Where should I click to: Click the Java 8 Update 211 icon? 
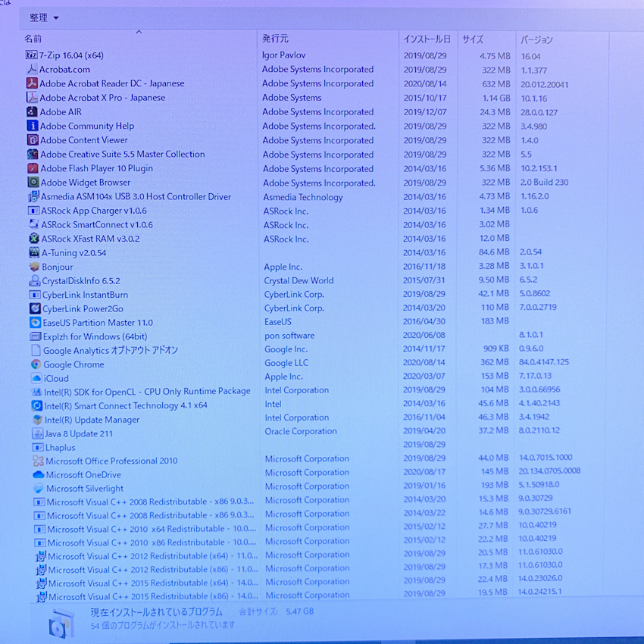[37, 433]
